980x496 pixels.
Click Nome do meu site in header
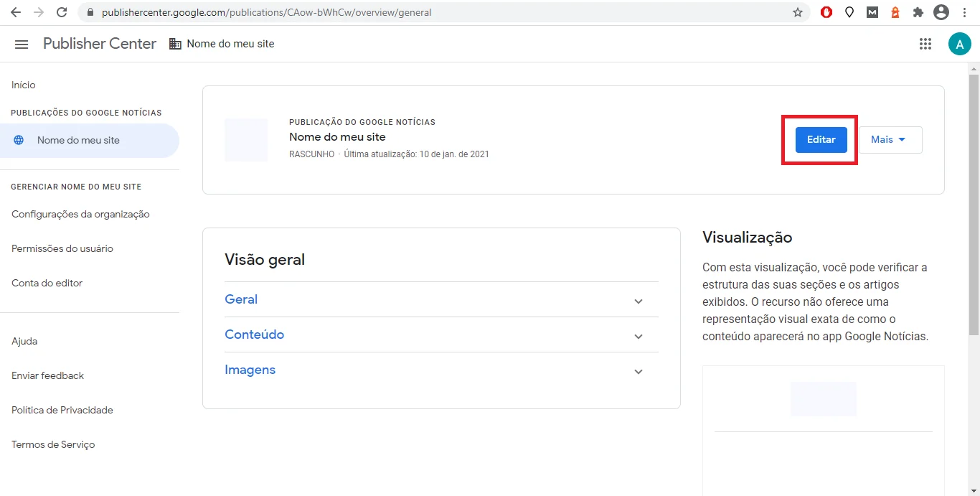230,44
